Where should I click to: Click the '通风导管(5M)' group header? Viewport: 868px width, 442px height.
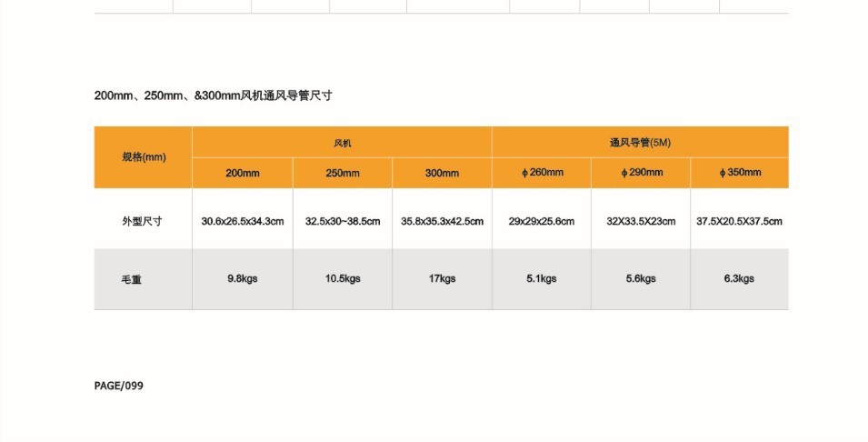(640, 143)
